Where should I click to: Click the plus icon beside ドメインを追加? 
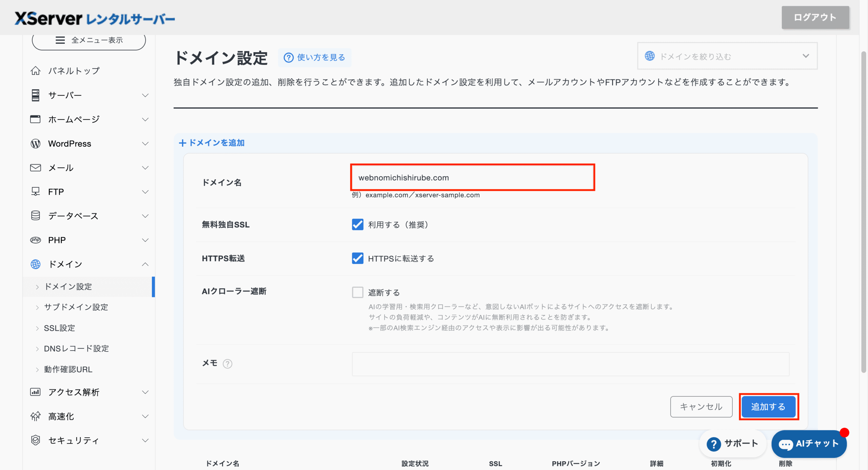coord(182,143)
